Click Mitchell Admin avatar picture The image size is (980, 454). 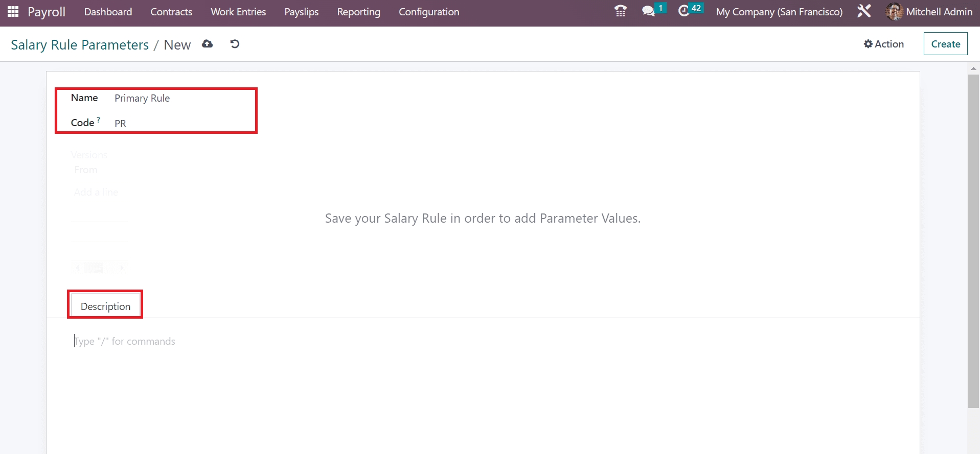(894, 12)
